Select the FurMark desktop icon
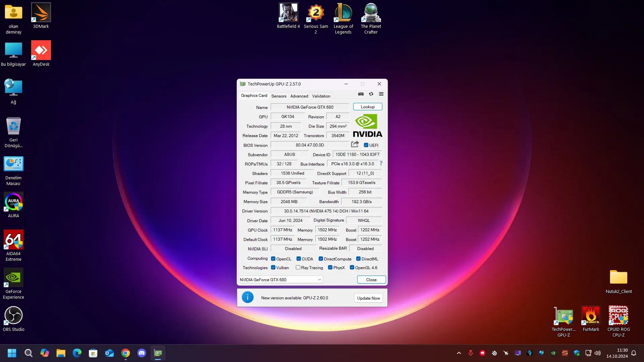Viewport: 644px width, 362px height. click(x=591, y=319)
